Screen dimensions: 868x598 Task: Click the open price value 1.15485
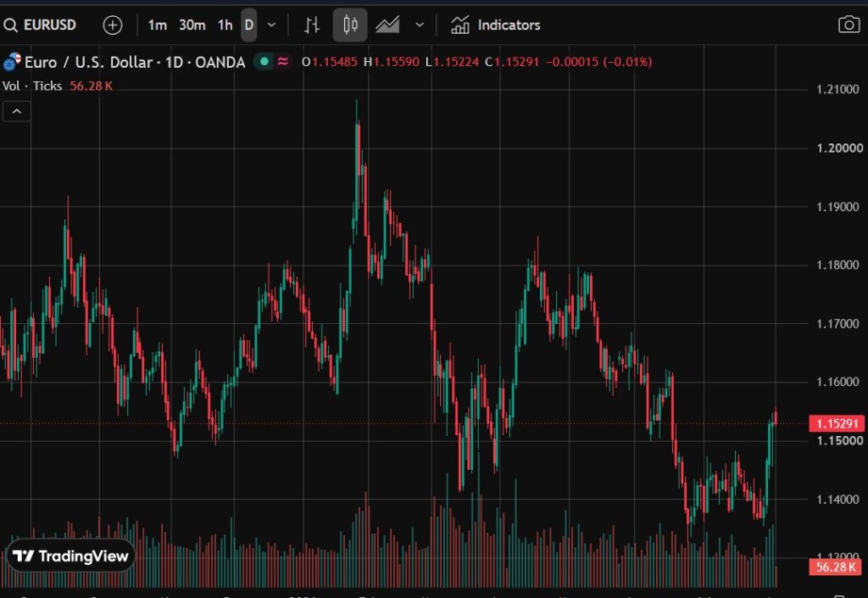[334, 62]
